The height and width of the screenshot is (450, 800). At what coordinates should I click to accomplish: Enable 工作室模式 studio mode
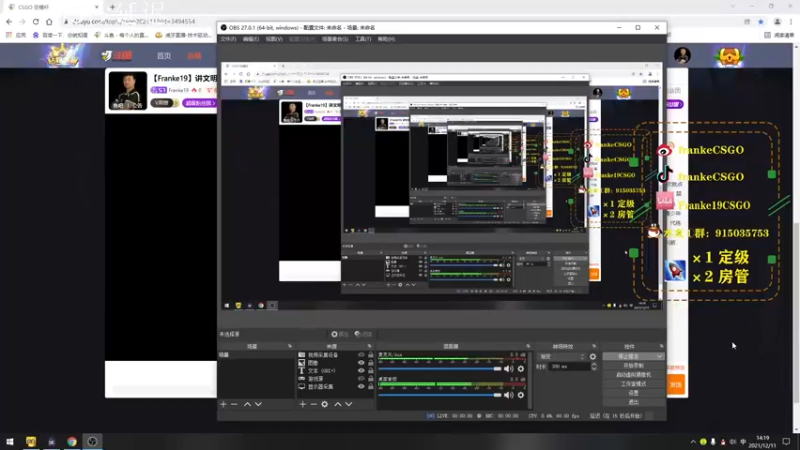point(633,384)
